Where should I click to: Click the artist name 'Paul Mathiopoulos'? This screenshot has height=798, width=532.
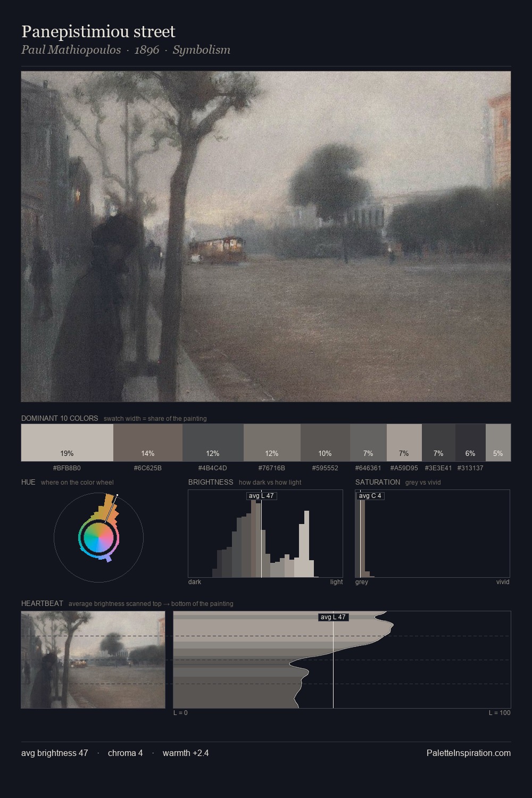71,50
